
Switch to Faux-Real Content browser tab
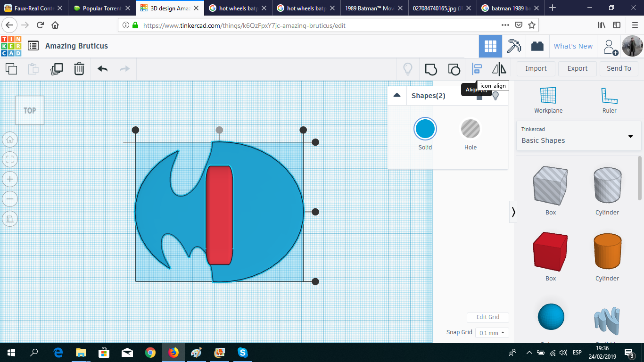pyautogui.click(x=34, y=8)
